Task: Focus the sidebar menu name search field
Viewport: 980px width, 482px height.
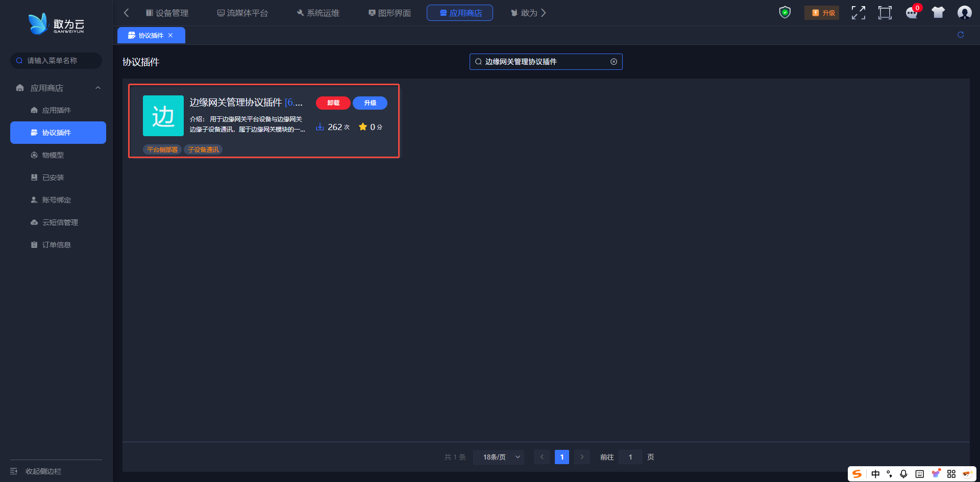Action: coord(56,61)
